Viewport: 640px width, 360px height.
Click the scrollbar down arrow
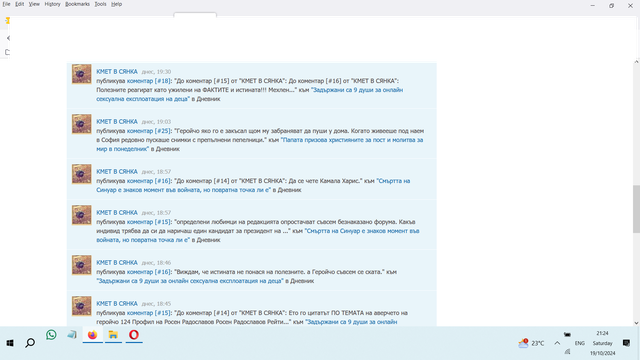pos(636,323)
